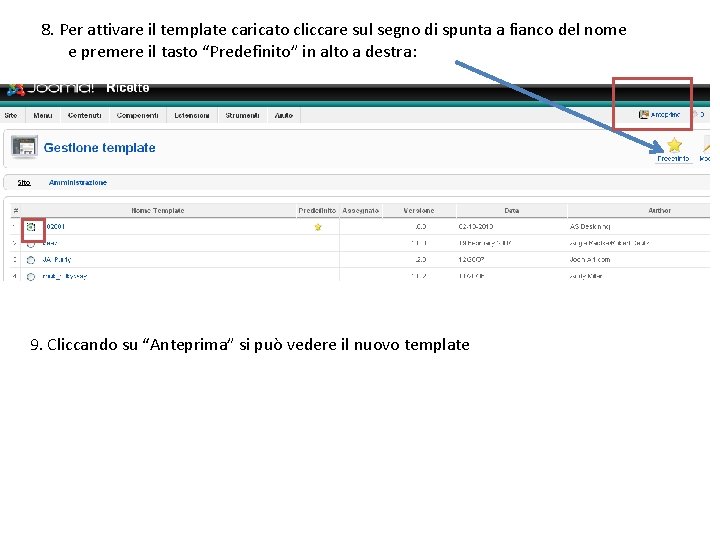Image resolution: width=720 pixels, height=540 pixels.
Task: Click the JoomlArt.com author cell
Action: point(590,259)
